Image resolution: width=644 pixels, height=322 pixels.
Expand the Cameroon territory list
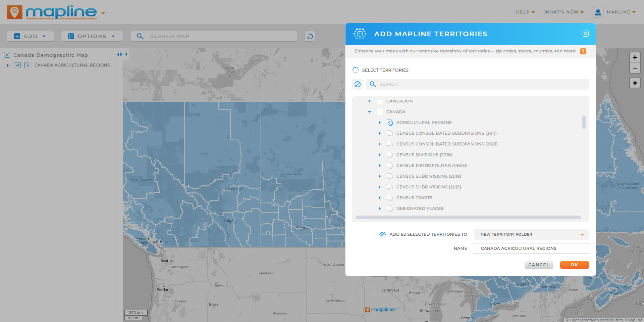[369, 101]
